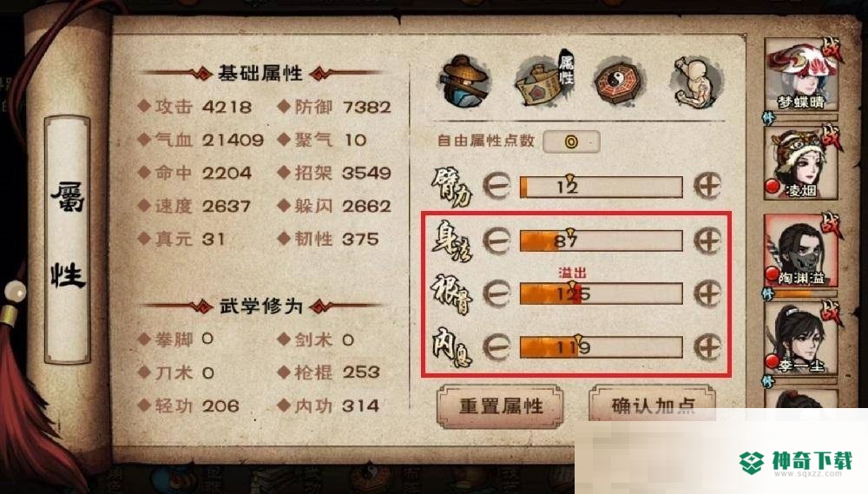Select character portrait 陶渊溢

[801, 250]
